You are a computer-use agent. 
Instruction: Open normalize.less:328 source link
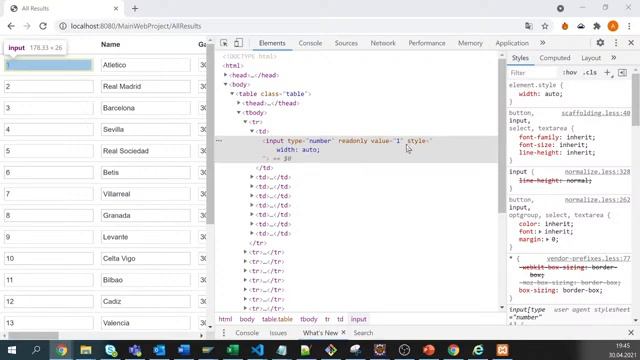[597, 172]
